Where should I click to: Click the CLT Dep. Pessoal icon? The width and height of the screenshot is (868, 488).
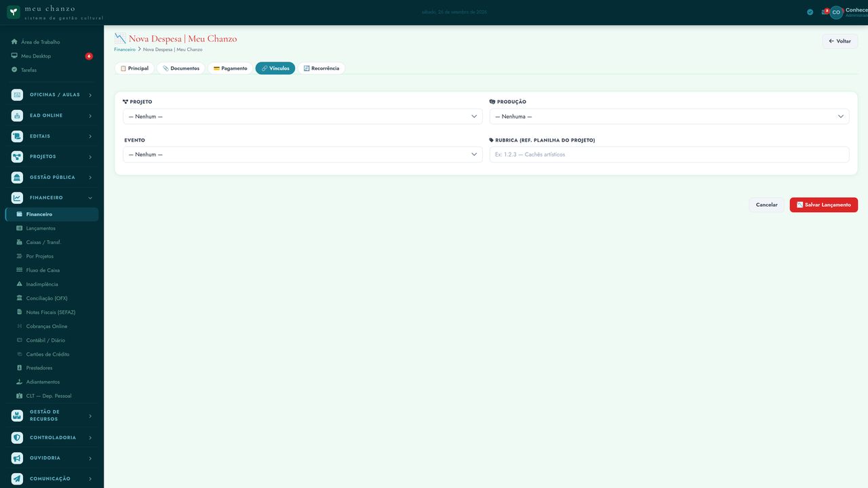click(20, 396)
